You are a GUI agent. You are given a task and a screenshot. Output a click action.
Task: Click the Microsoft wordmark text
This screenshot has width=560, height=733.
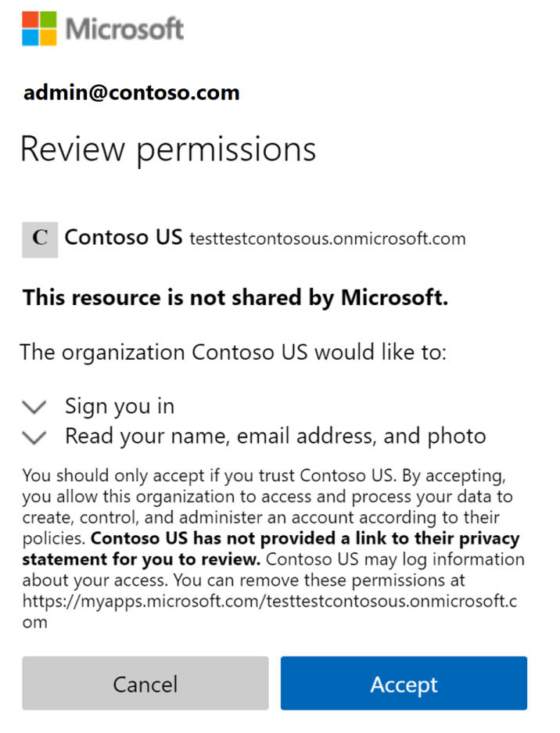(x=125, y=30)
